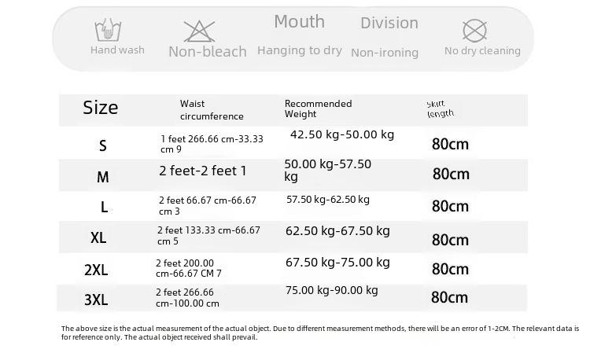This screenshot has height=364, width=590.
Task: Click the No dry cleaning crossed circle icon
Action: (474, 31)
